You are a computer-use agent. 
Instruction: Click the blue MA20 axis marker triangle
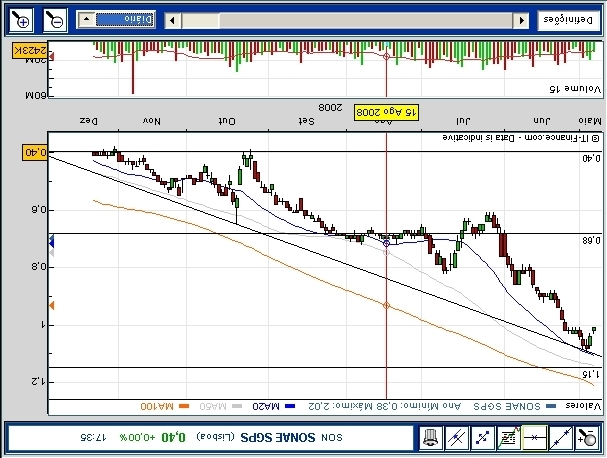[51, 243]
